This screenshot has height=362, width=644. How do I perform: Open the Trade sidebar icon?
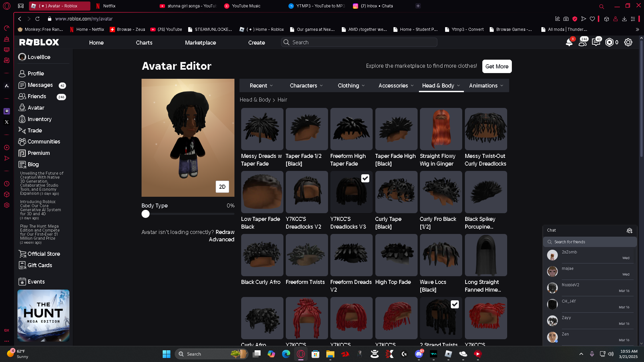(22, 130)
